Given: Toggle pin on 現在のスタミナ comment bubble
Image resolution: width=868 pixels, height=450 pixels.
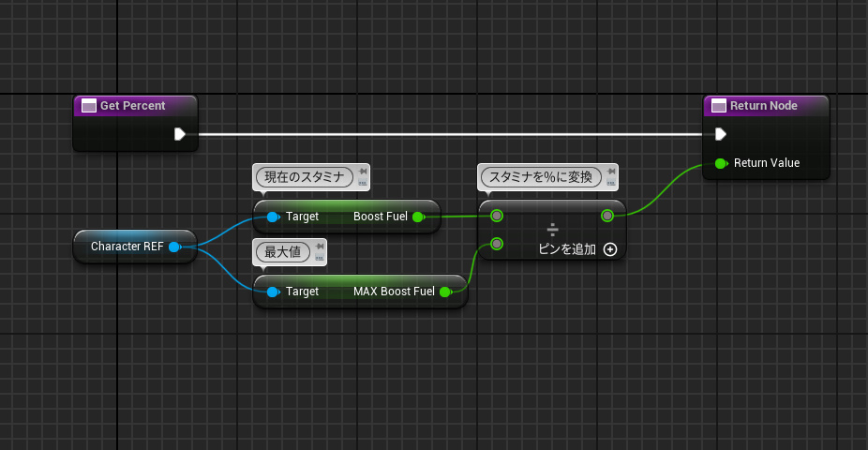Looking at the screenshot, I should 363,171.
